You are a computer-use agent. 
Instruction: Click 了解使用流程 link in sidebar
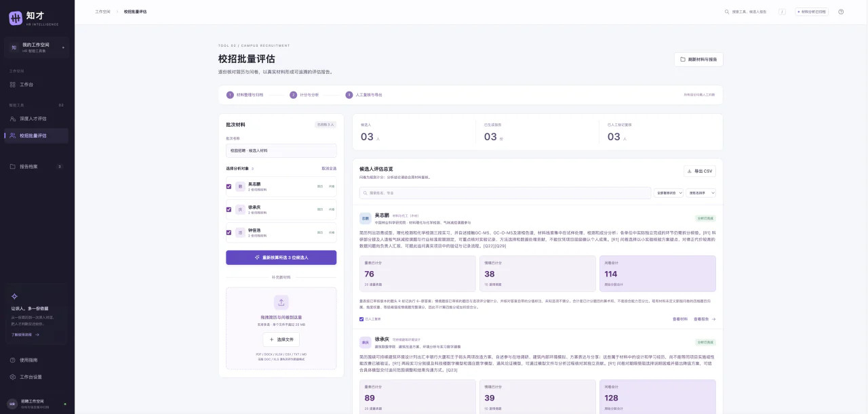click(x=25, y=335)
